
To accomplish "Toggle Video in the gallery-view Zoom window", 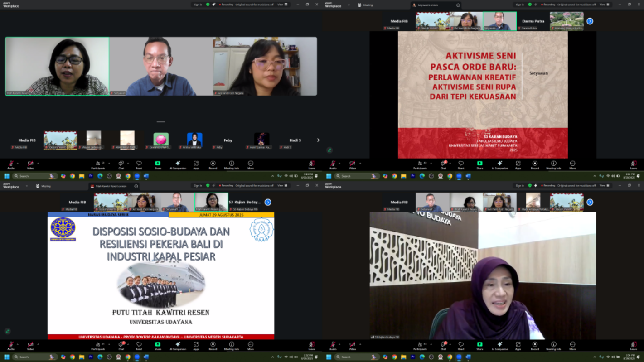I will [x=30, y=165].
